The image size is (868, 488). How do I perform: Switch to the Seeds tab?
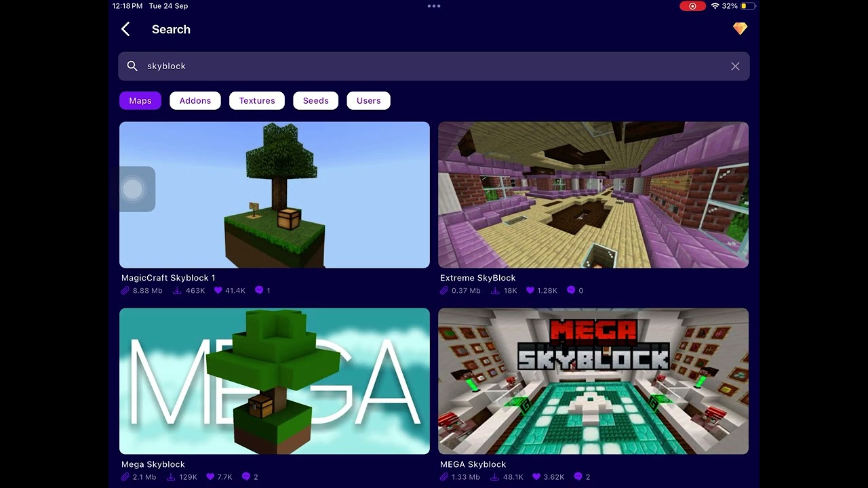[316, 100]
